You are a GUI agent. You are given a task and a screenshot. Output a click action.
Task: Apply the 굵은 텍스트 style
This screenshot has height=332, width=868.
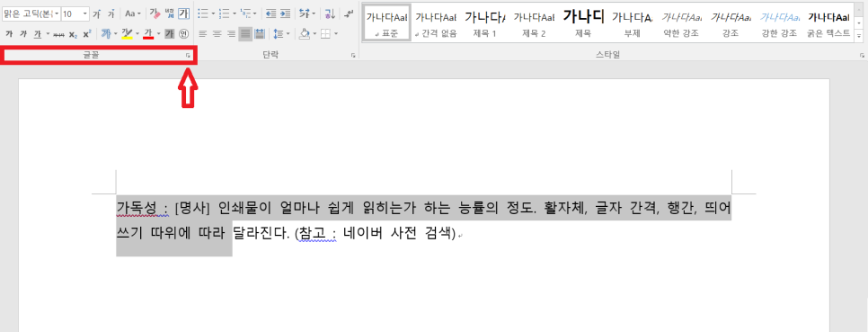pyautogui.click(x=828, y=22)
